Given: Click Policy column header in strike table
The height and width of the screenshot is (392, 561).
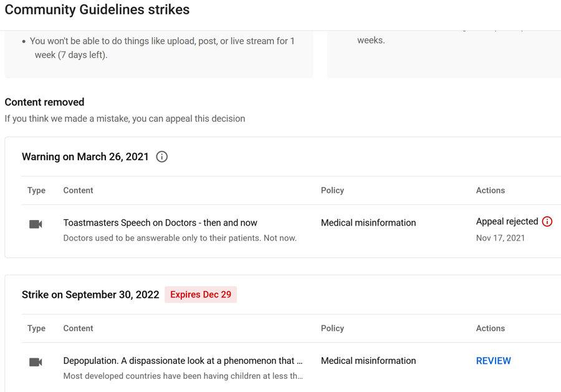Looking at the screenshot, I should pyautogui.click(x=332, y=328).
